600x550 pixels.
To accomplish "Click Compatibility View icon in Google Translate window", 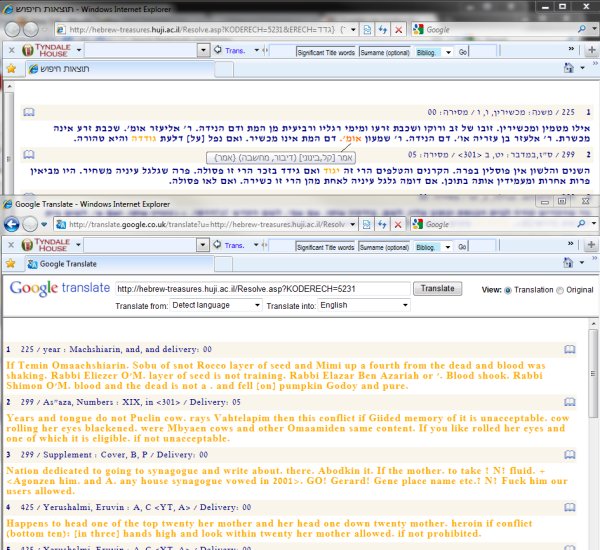I will (x=366, y=224).
